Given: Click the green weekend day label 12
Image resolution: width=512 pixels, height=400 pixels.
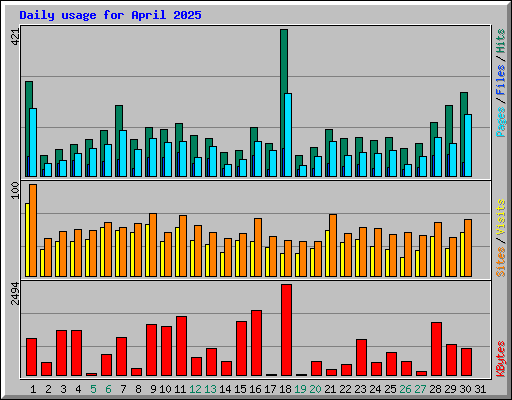Looking at the screenshot, I should (x=195, y=389).
